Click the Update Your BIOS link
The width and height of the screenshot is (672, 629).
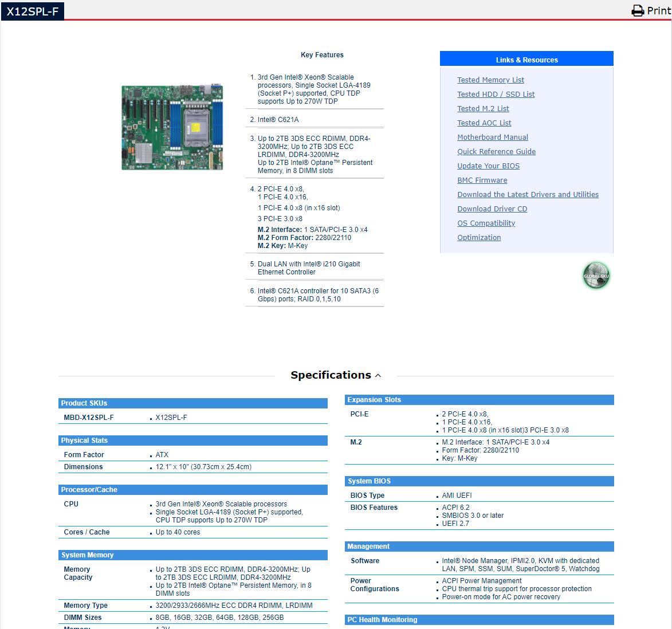click(x=488, y=166)
